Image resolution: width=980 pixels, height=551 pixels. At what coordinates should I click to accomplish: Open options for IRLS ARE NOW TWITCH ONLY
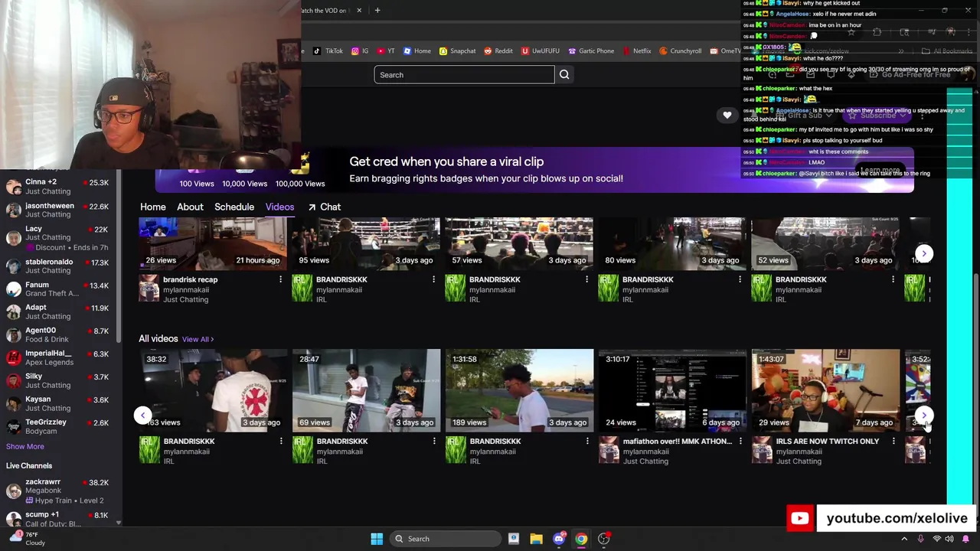893,442
